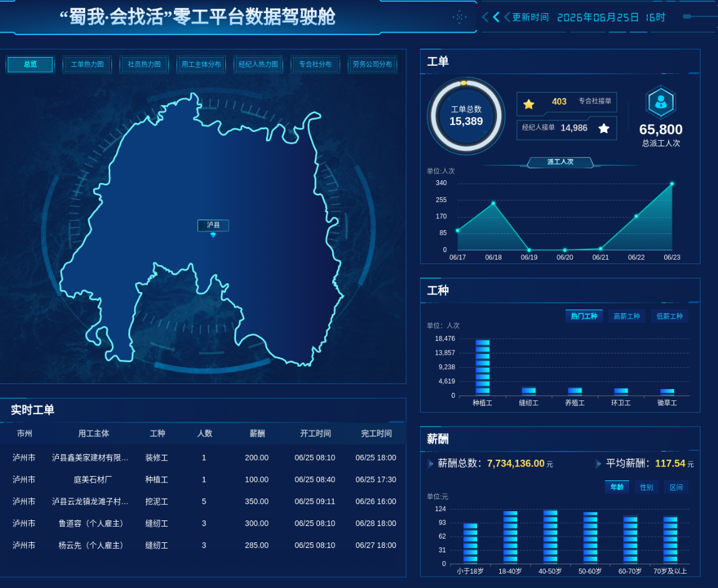
Task: Click the 环卫工 bar
Action: coord(621,392)
